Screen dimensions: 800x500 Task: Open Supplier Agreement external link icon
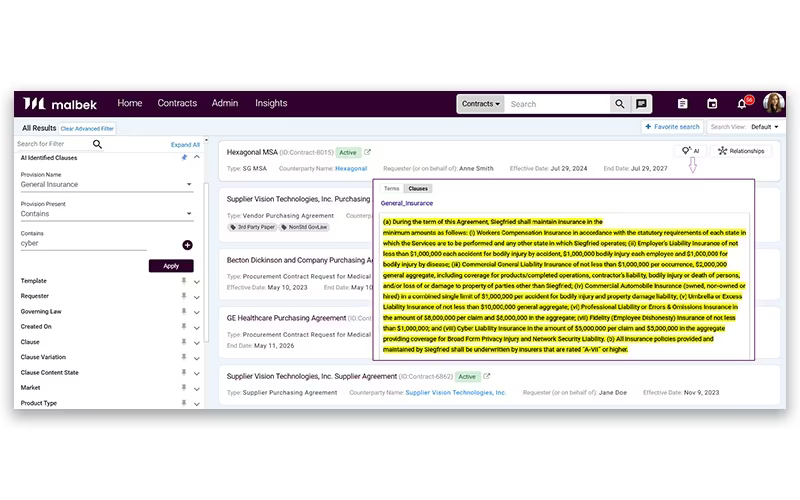[x=487, y=376]
